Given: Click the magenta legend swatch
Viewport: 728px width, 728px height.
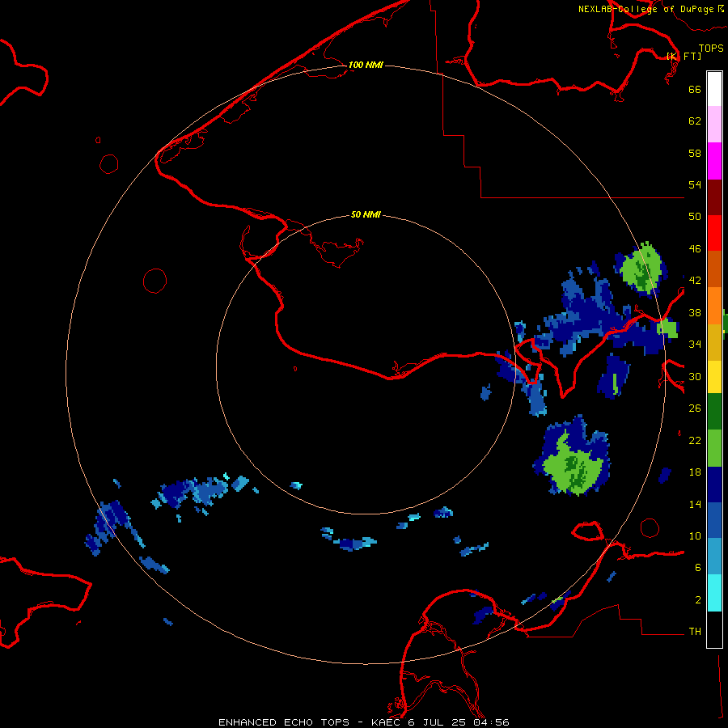Looking at the screenshot, I should click(714, 161).
